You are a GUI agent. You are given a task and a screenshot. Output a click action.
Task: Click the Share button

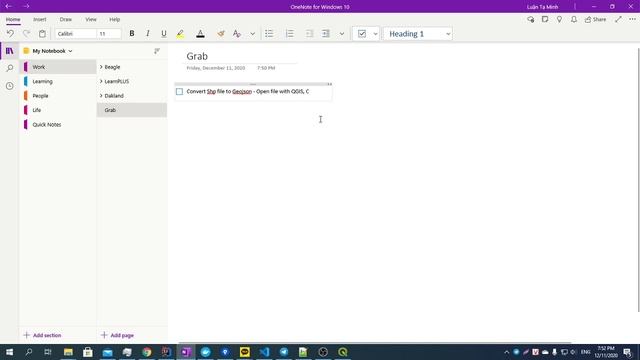tap(596, 19)
